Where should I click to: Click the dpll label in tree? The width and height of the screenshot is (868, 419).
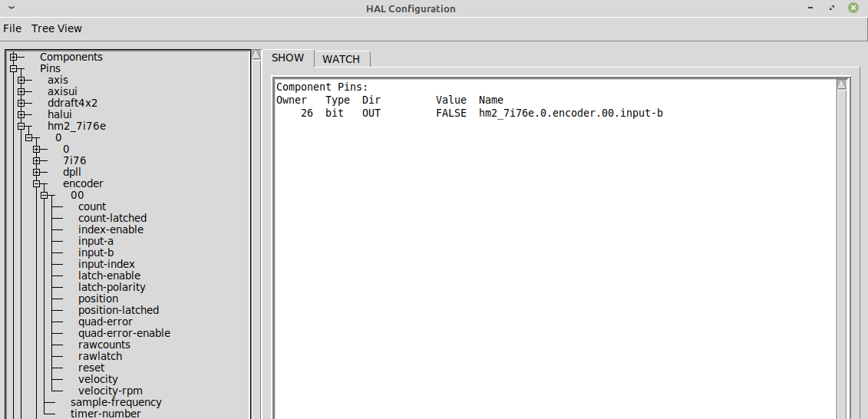pos(72,172)
